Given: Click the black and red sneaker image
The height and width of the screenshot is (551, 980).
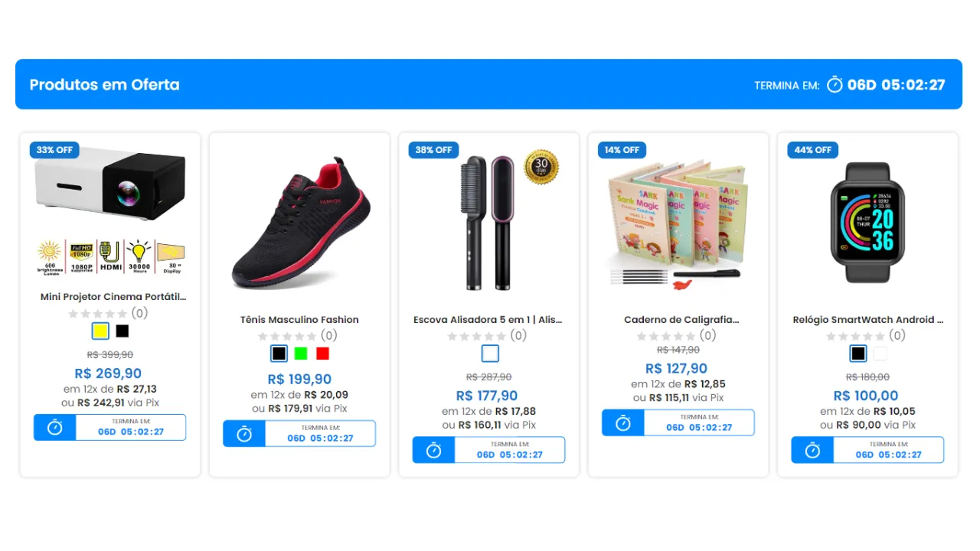Looking at the screenshot, I should tap(301, 223).
